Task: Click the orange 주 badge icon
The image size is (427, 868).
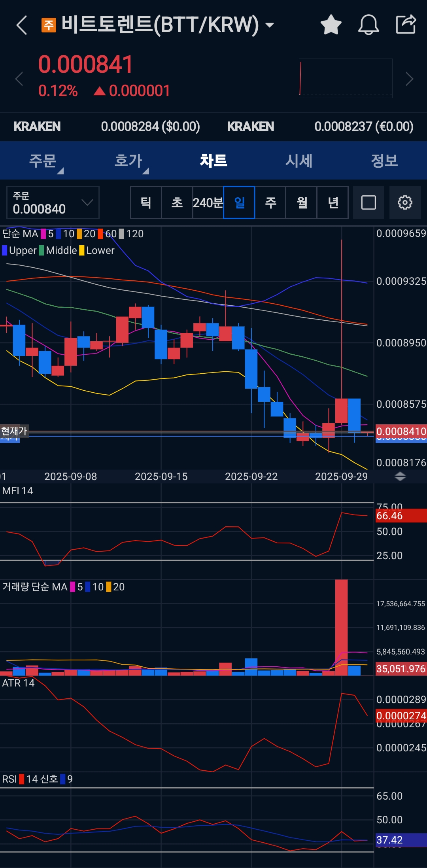Action: (x=49, y=25)
